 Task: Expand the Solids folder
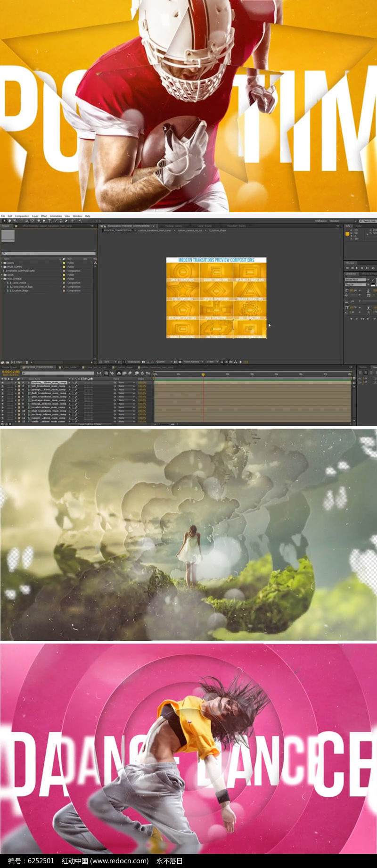coord(2,275)
